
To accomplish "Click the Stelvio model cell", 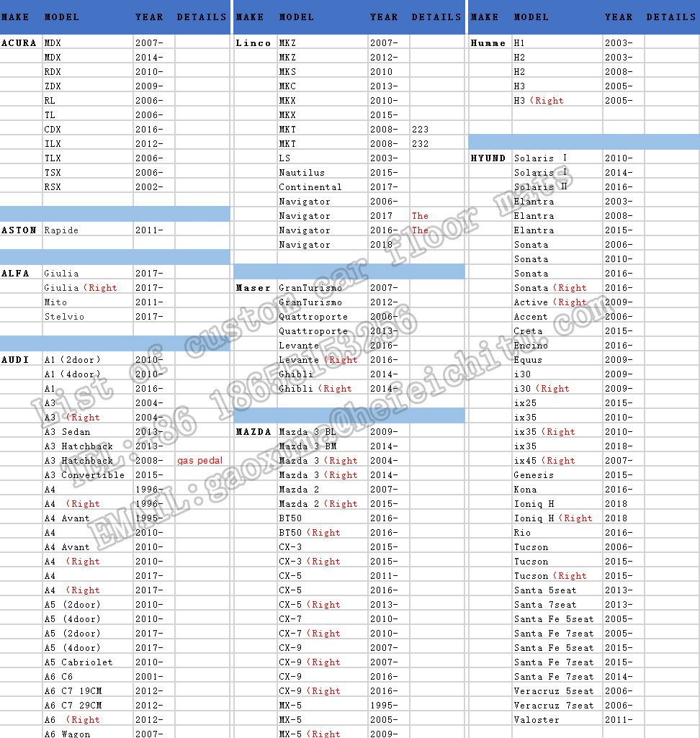I will click(x=88, y=316).
